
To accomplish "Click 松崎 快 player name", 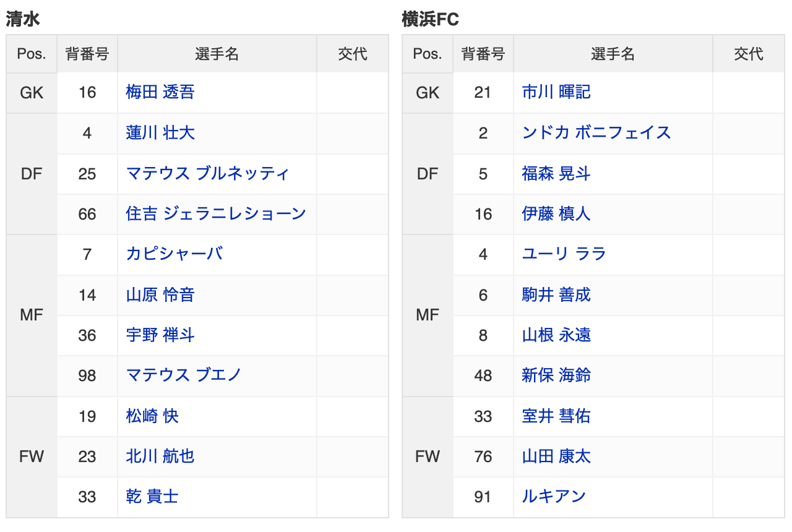I will [x=152, y=416].
